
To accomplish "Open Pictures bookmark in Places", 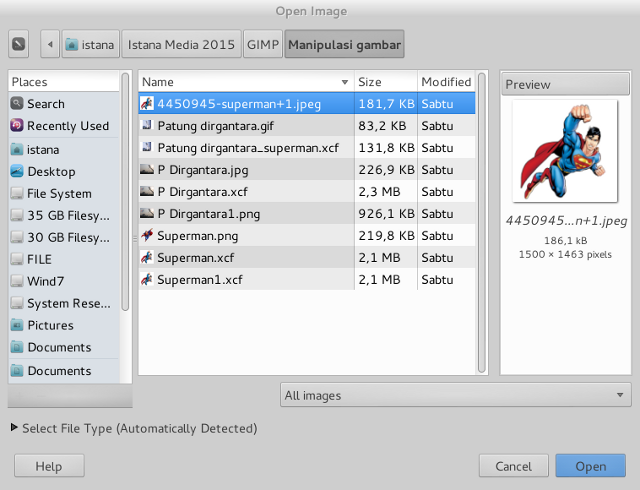I will point(64,325).
